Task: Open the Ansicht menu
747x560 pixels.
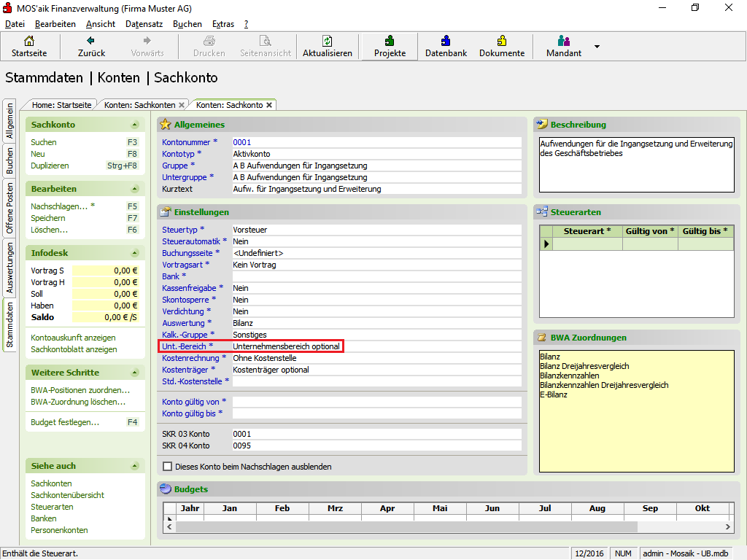Action: 101,24
